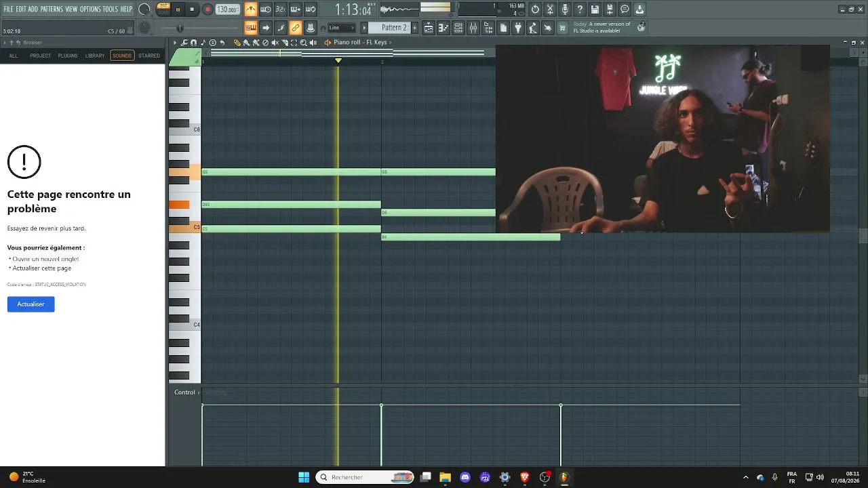868x488 pixels.
Task: Click the download/update icon
Action: click(x=639, y=9)
